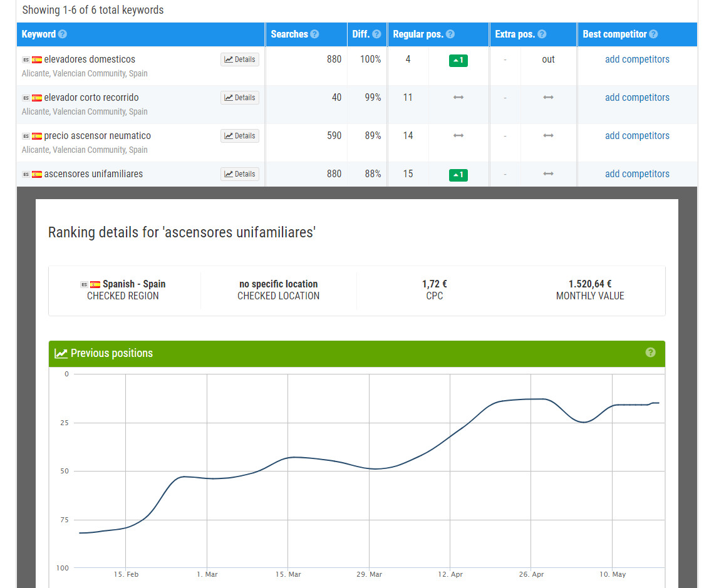Click help icon beside Extra pos. header
Viewport: 704px width, 588px height.
point(542,34)
